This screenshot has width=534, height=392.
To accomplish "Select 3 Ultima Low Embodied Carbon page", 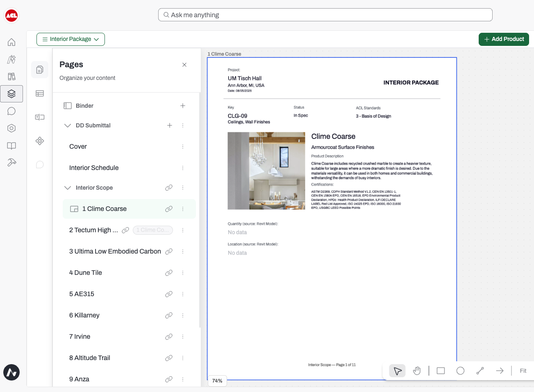I will [115, 252].
